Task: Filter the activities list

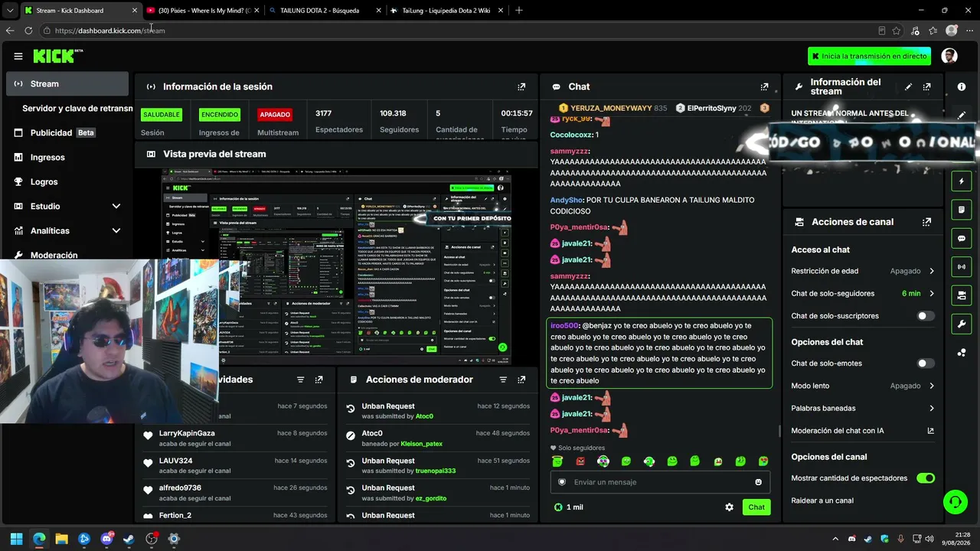Action: point(300,380)
